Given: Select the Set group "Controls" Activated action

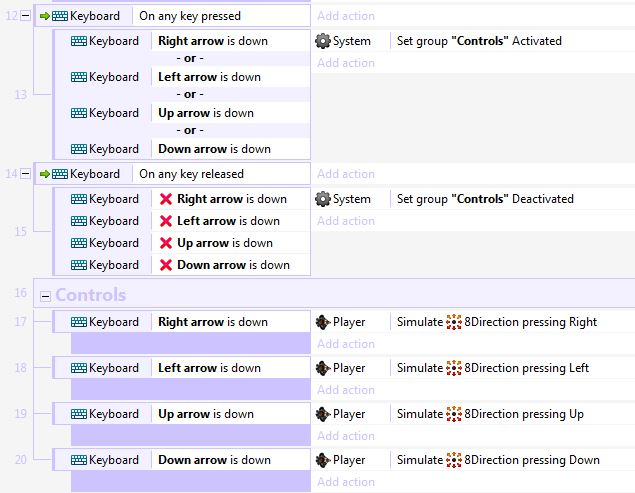Looking at the screenshot, I should click(479, 41).
